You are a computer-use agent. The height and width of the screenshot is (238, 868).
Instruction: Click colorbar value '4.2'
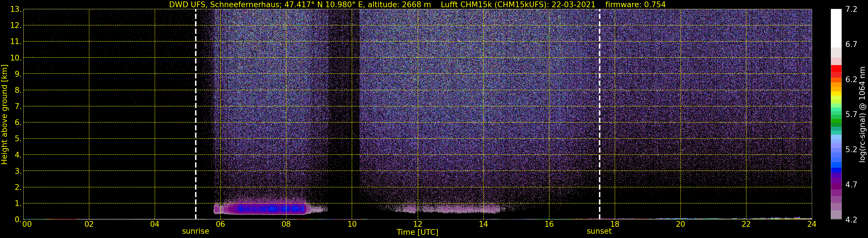pos(851,220)
